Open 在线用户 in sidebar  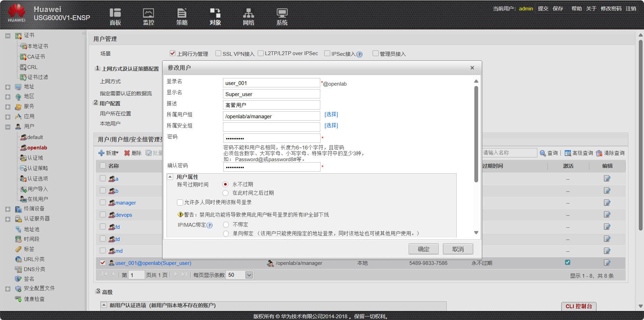pos(38,199)
